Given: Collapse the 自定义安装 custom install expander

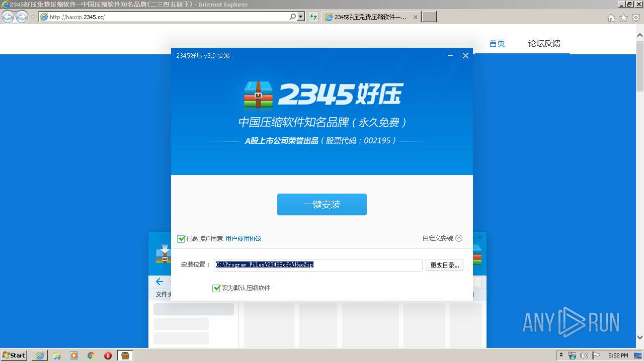Looking at the screenshot, I should (x=442, y=238).
